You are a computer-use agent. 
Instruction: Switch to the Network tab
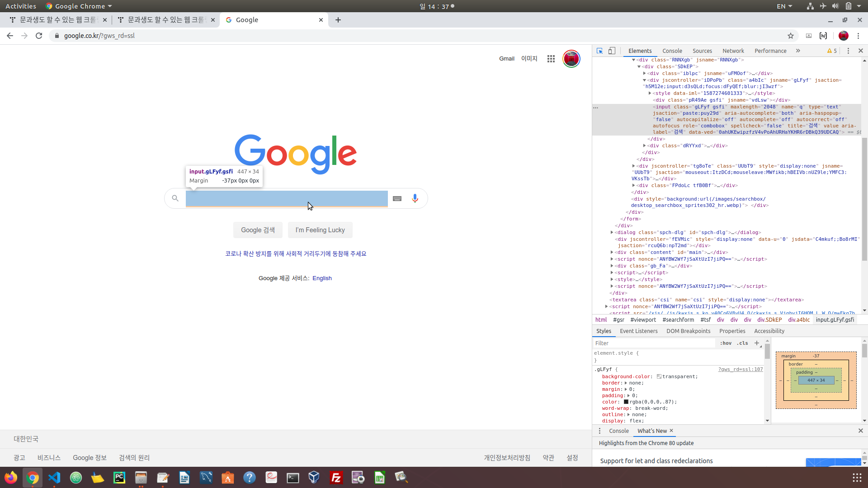point(733,51)
